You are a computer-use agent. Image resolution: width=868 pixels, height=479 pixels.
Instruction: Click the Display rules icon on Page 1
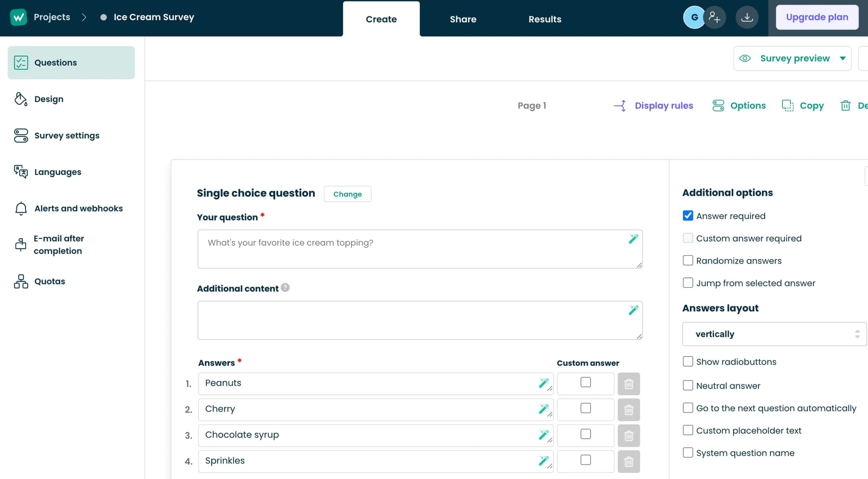tap(619, 106)
